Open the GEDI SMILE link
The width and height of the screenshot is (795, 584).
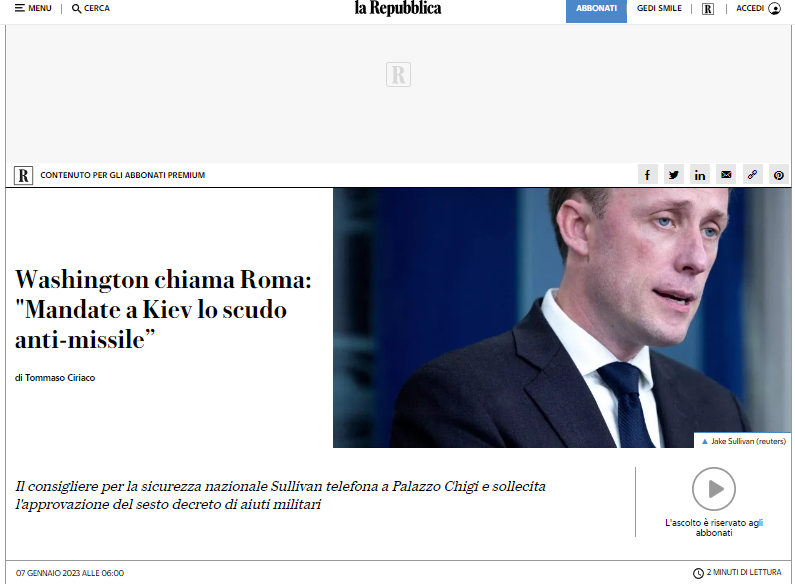(x=659, y=8)
